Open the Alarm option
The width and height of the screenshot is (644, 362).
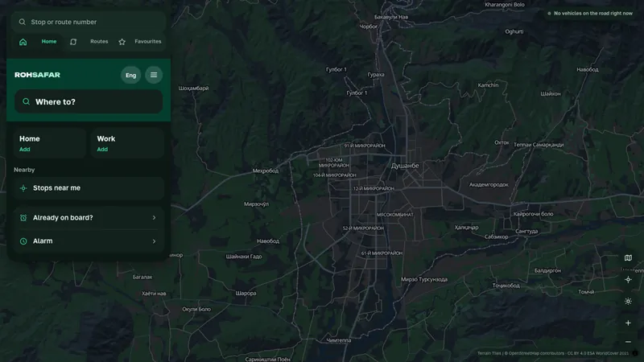(x=89, y=241)
